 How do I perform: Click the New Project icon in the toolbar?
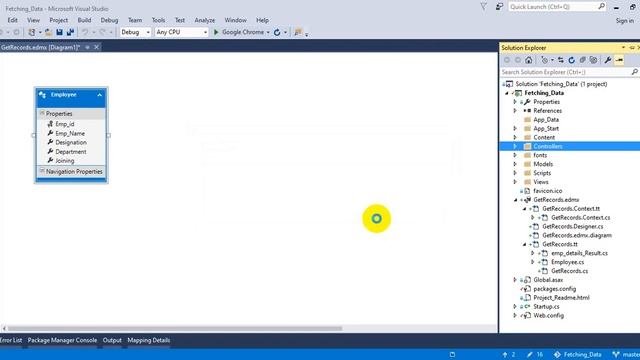[31, 32]
